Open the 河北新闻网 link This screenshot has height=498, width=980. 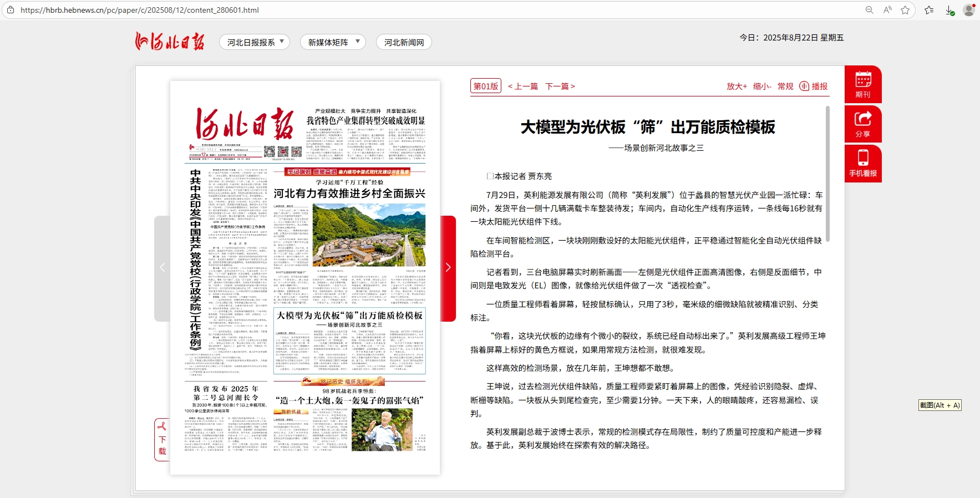[x=404, y=42]
